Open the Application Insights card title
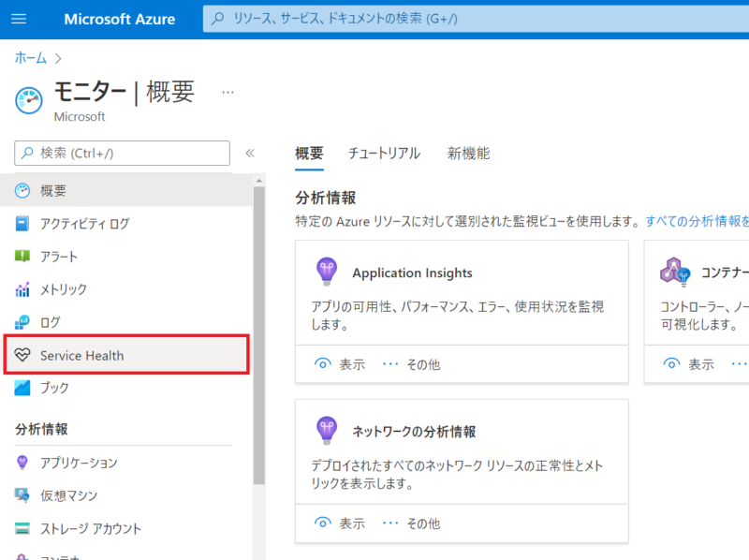749x560 pixels. (x=412, y=273)
